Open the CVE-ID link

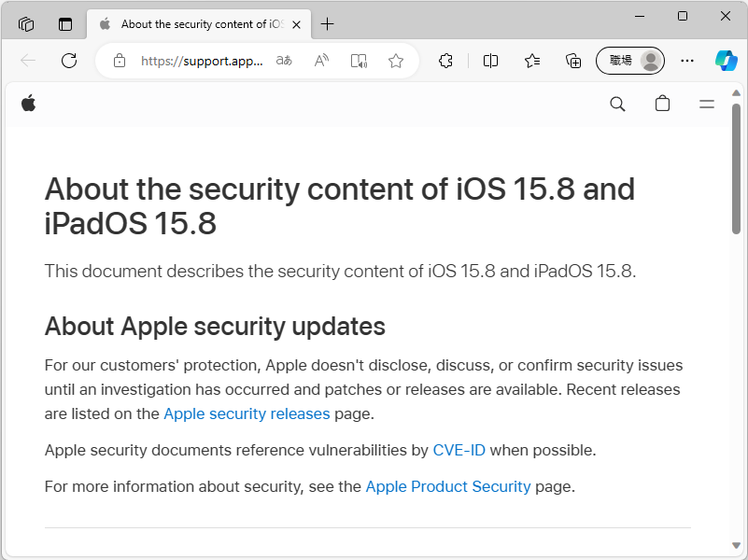tap(459, 449)
